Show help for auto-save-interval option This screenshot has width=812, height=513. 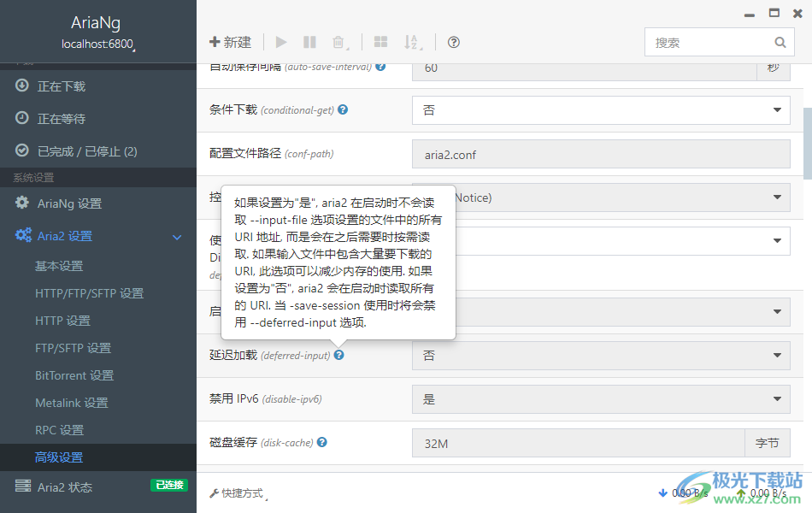[380, 67]
